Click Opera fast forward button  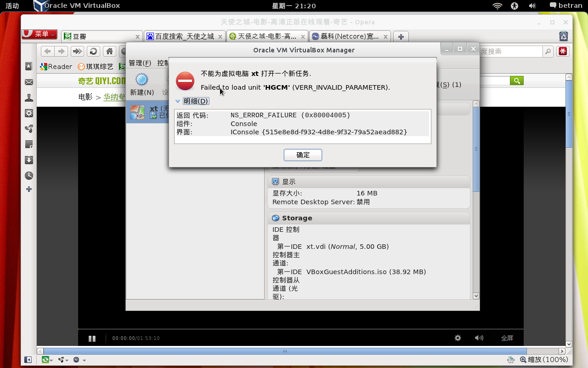pyautogui.click(x=78, y=52)
